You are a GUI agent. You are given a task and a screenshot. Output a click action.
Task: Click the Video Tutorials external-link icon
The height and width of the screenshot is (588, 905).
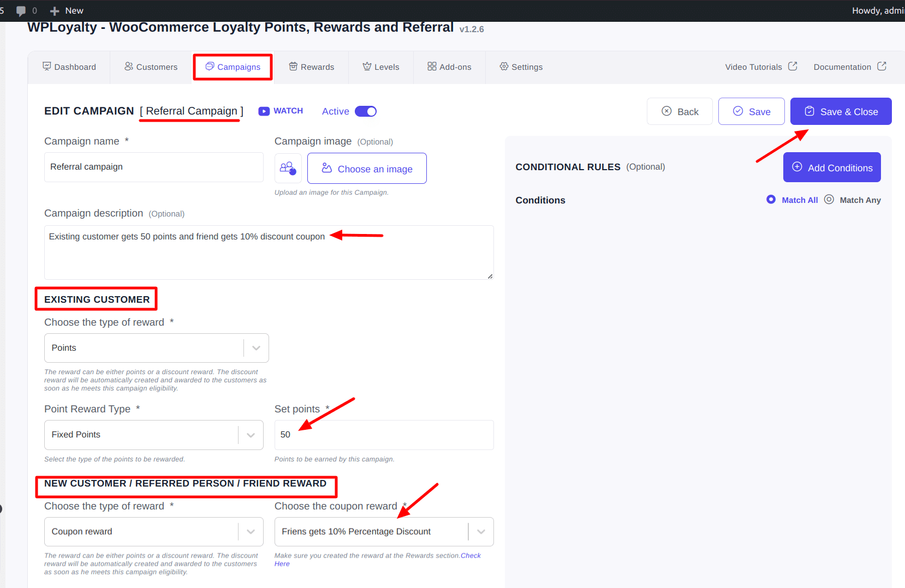793,66
